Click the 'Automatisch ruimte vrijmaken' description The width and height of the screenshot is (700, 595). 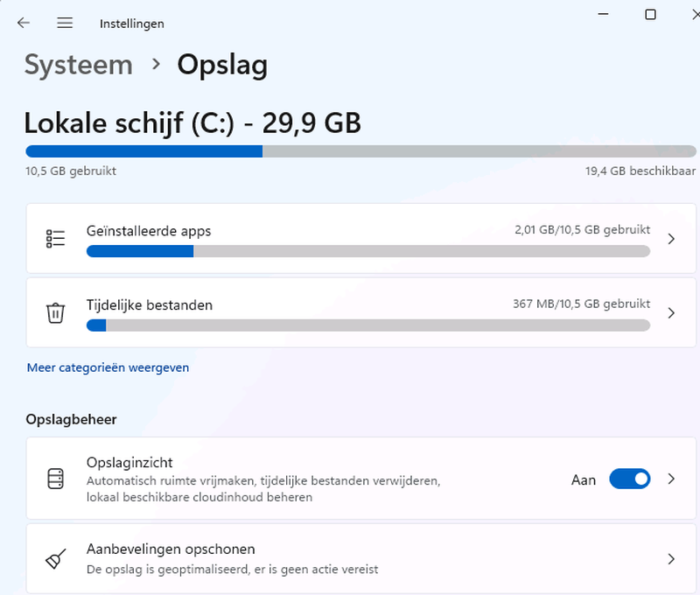[263, 489]
